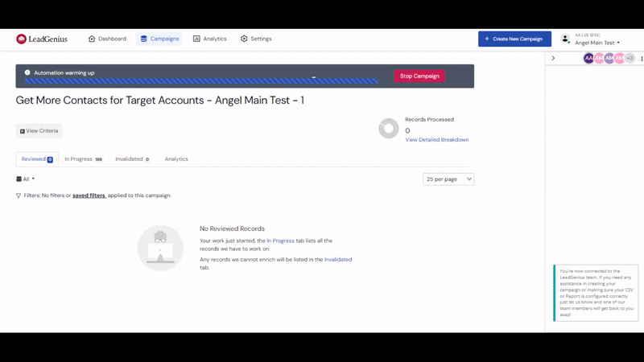This screenshot has height=362, width=644.
Task: Switch to the campaign Analytics tab
Action: point(176,159)
